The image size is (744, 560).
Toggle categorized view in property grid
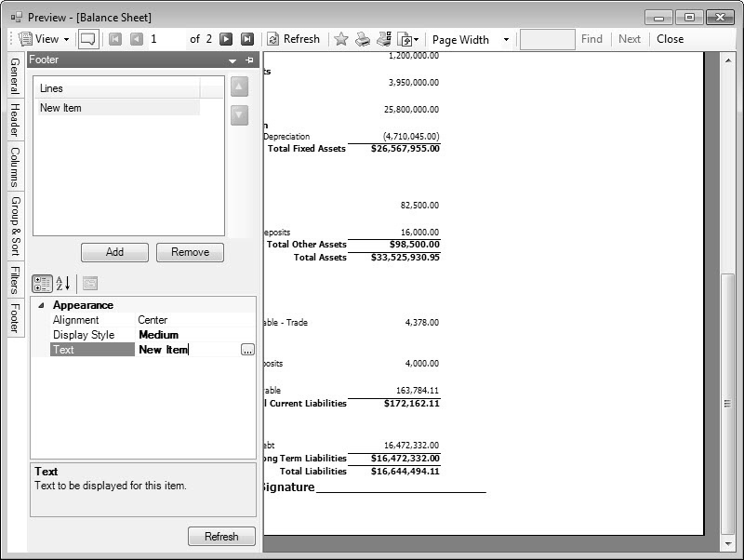[x=42, y=283]
